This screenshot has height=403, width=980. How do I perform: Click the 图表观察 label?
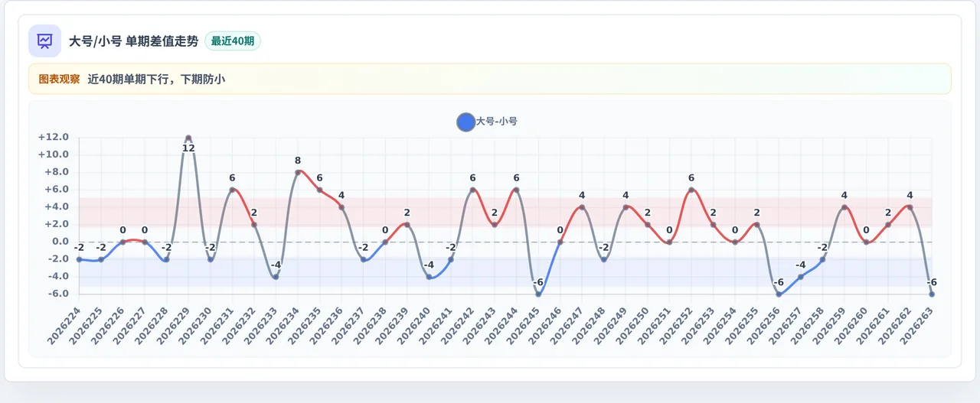click(59, 79)
